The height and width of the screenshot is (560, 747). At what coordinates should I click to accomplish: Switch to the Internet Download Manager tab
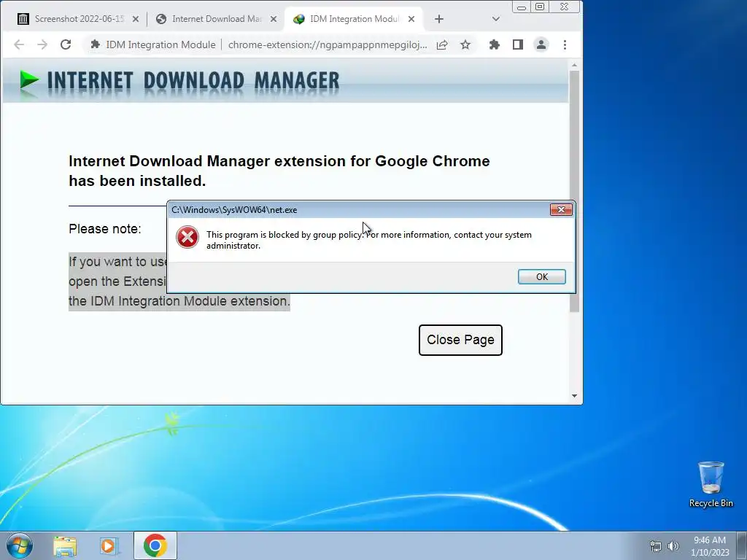point(217,19)
